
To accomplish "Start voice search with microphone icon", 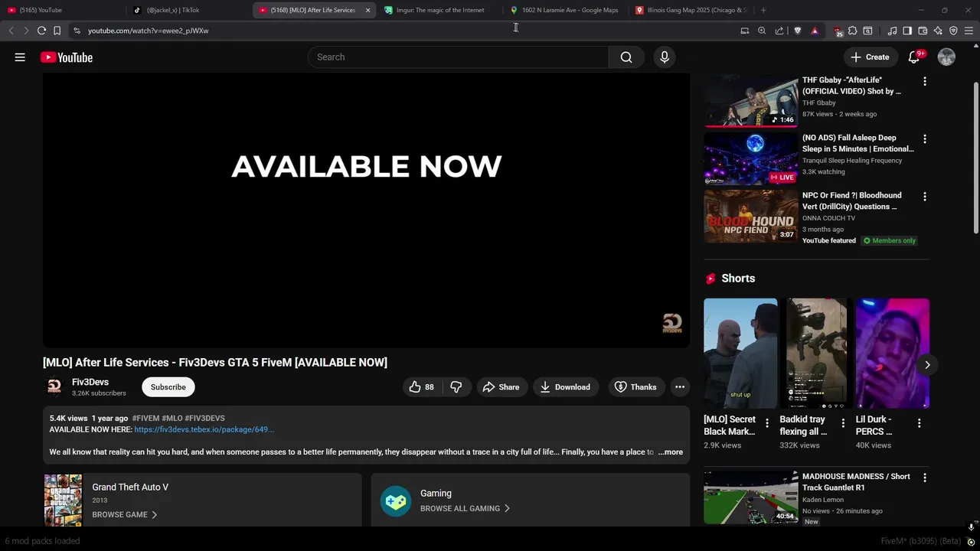I will [665, 57].
